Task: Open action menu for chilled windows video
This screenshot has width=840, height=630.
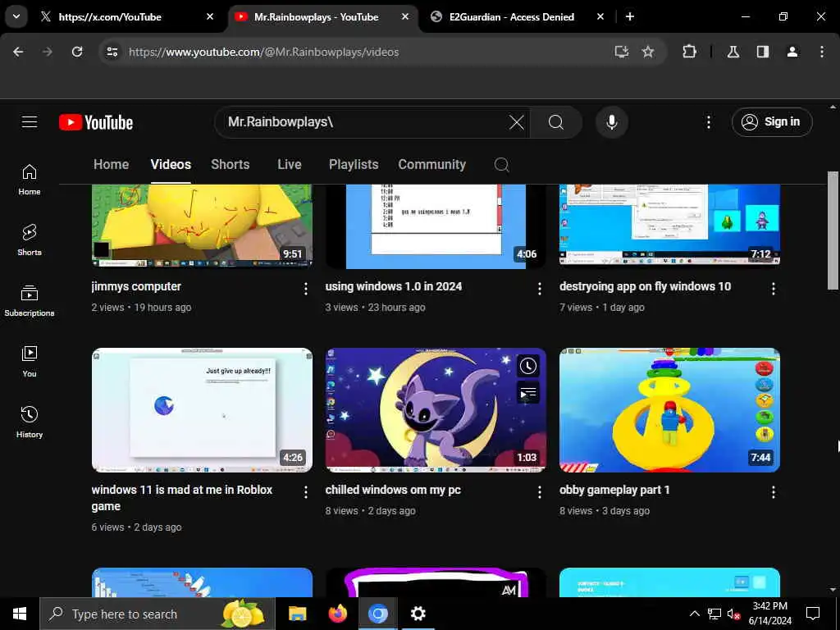Action: [x=540, y=492]
